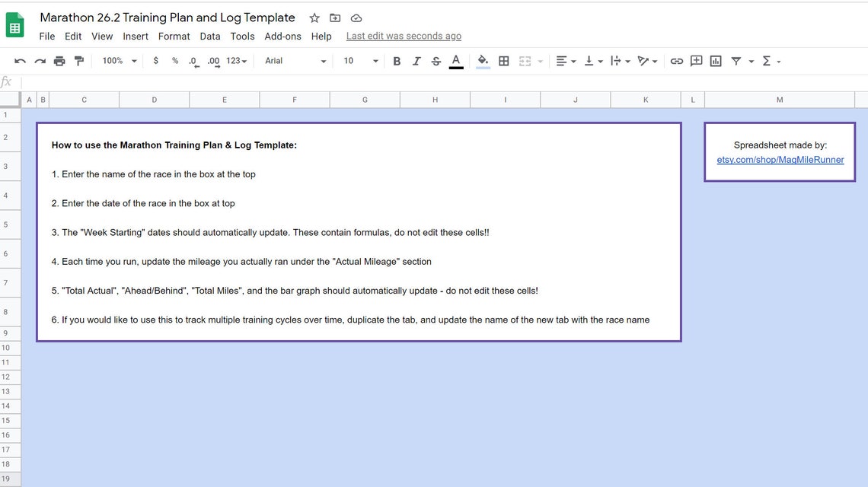Open the Format menu
Image resolution: width=868 pixels, height=487 pixels.
pos(174,36)
